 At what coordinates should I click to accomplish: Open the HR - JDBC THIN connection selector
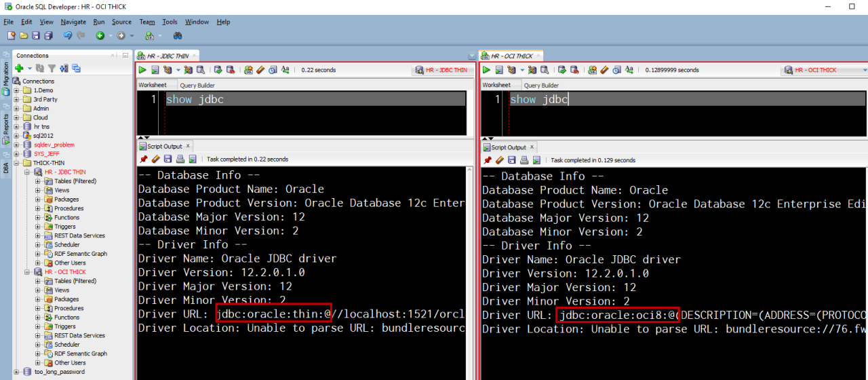click(441, 70)
